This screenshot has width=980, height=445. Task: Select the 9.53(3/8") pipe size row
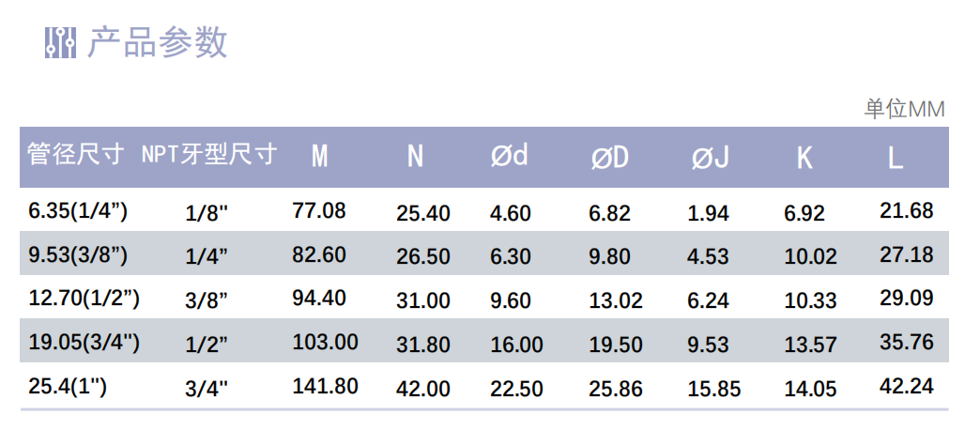pyautogui.click(x=484, y=253)
